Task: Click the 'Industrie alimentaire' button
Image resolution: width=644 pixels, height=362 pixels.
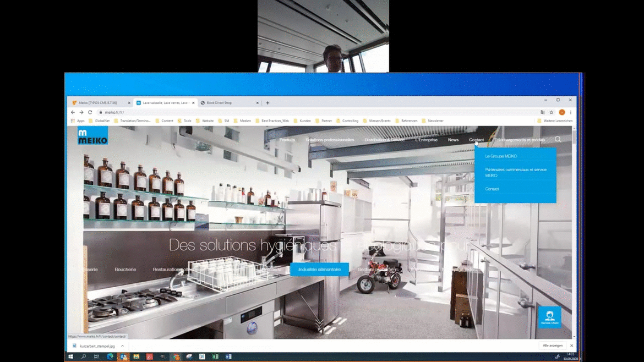Action: click(x=319, y=270)
